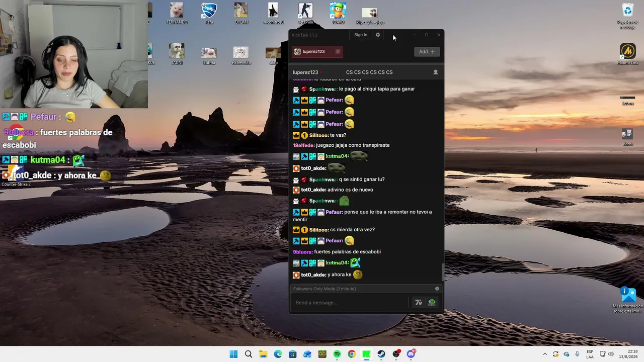The image size is (644, 362).
Task: Select the Maono Link desktop icon
Action: coord(627,54)
